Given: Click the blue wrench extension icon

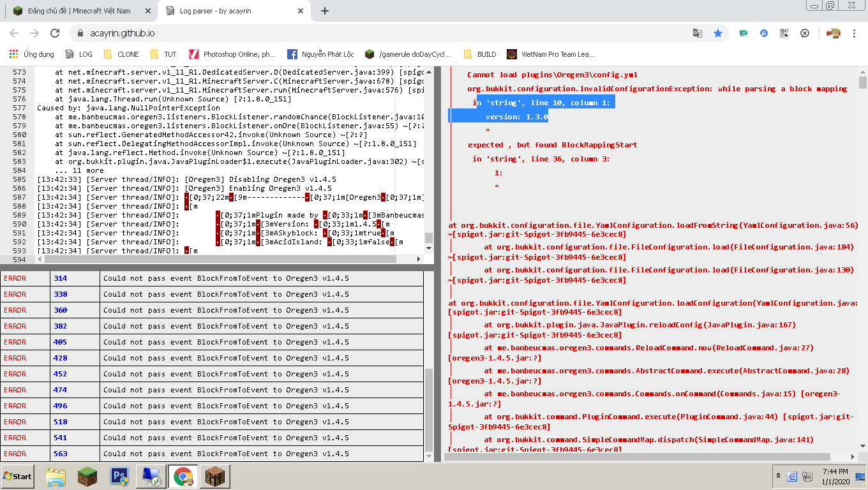Looking at the screenshot, I should click(764, 33).
